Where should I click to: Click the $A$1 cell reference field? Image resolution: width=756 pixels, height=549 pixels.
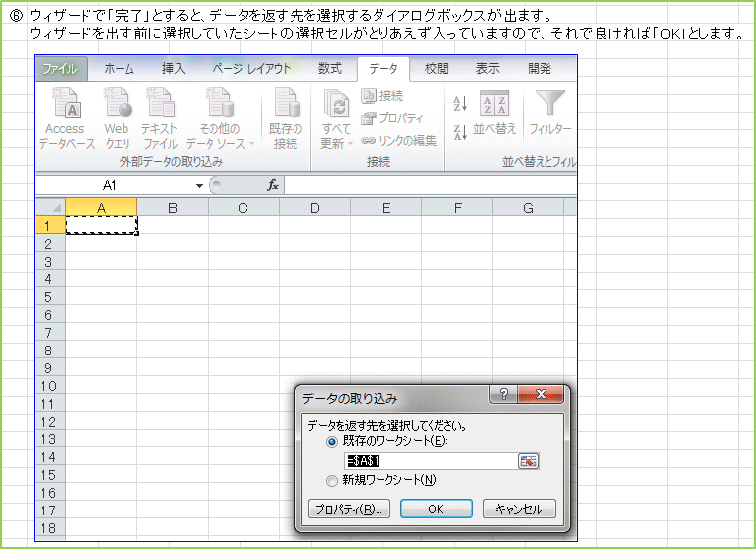(x=429, y=461)
